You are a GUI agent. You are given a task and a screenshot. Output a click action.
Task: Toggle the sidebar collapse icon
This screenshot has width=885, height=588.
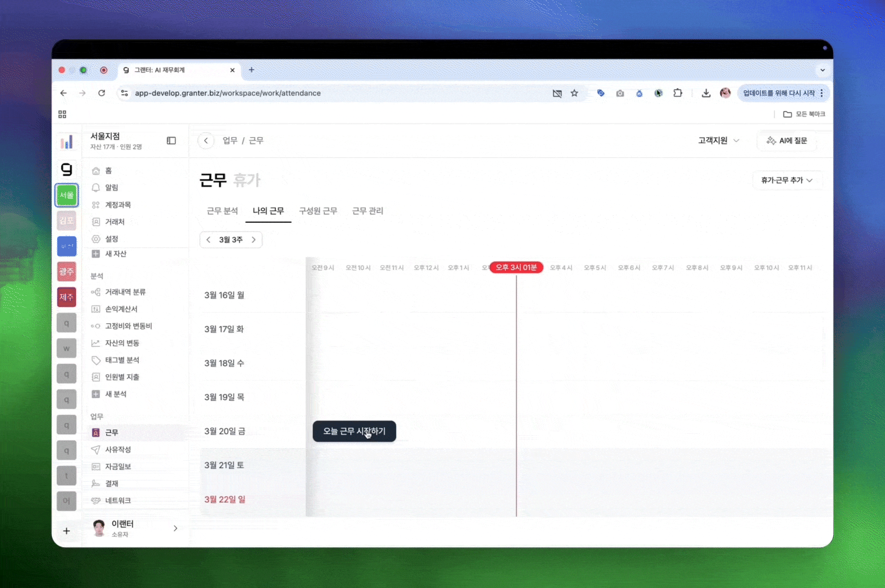point(171,140)
